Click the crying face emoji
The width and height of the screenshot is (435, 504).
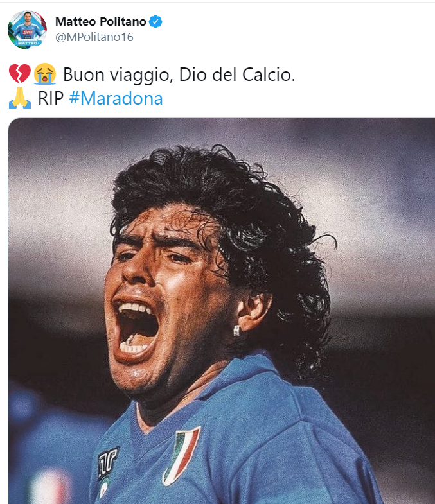45,74
